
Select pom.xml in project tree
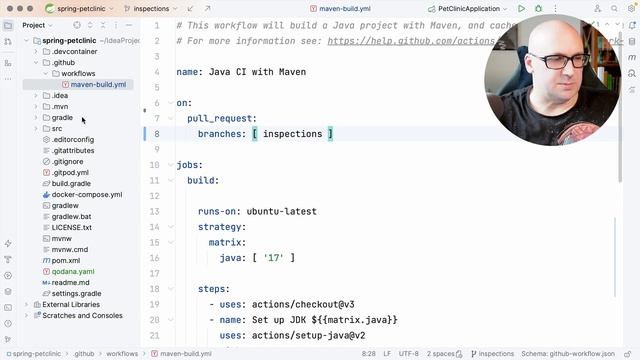[x=66, y=260]
